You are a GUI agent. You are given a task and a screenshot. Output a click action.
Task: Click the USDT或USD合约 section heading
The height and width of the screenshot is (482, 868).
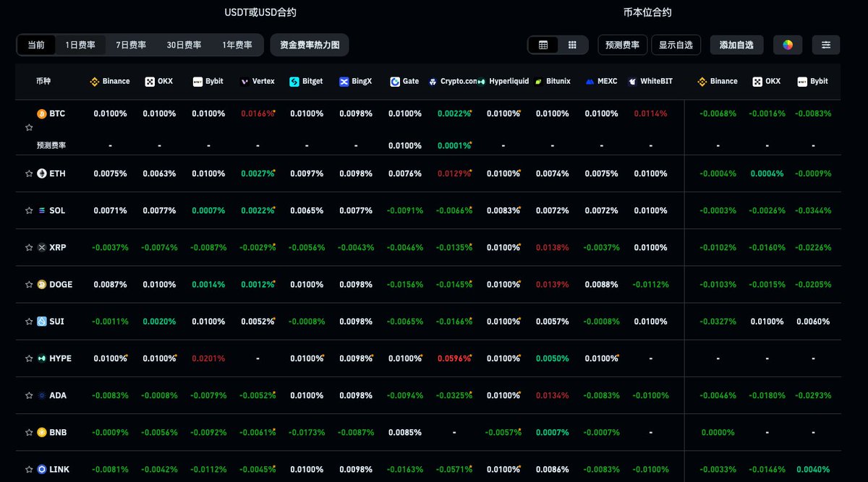pyautogui.click(x=260, y=12)
